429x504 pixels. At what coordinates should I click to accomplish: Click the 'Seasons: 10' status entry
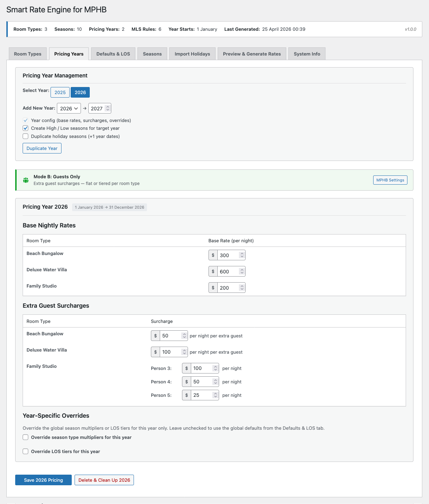click(68, 29)
